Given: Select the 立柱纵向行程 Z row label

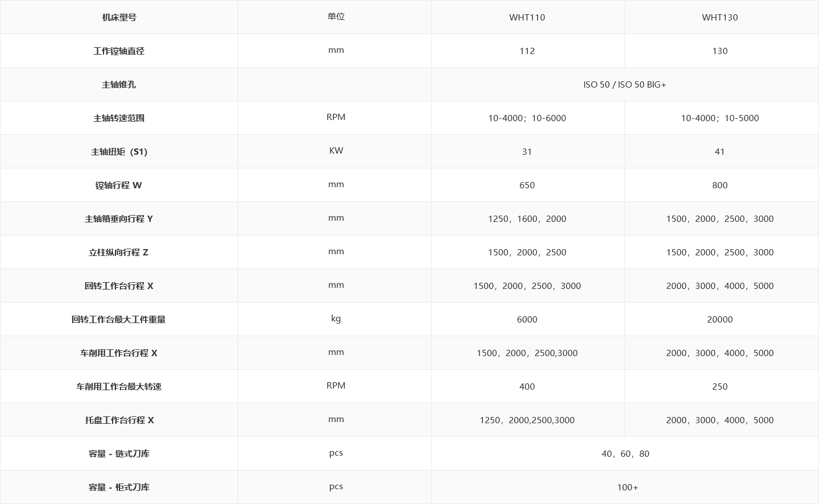Looking at the screenshot, I should 119,252.
